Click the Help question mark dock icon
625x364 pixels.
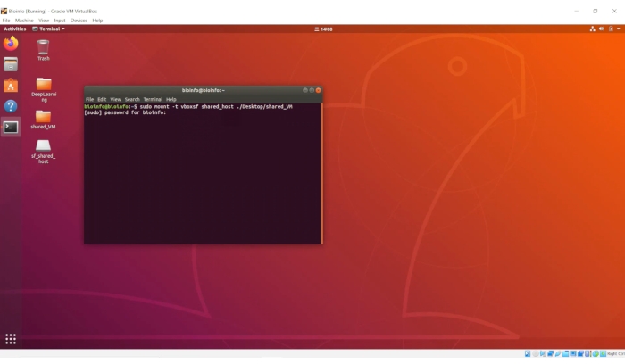click(x=11, y=106)
